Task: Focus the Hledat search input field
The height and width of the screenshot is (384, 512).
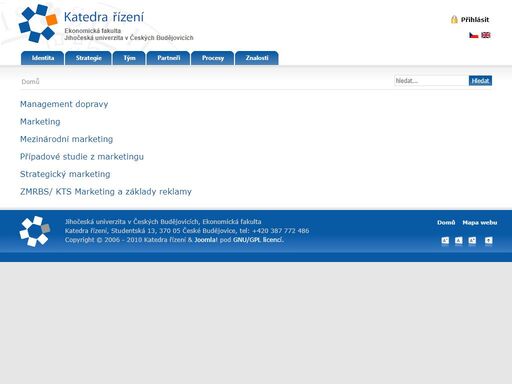Action: [431, 81]
